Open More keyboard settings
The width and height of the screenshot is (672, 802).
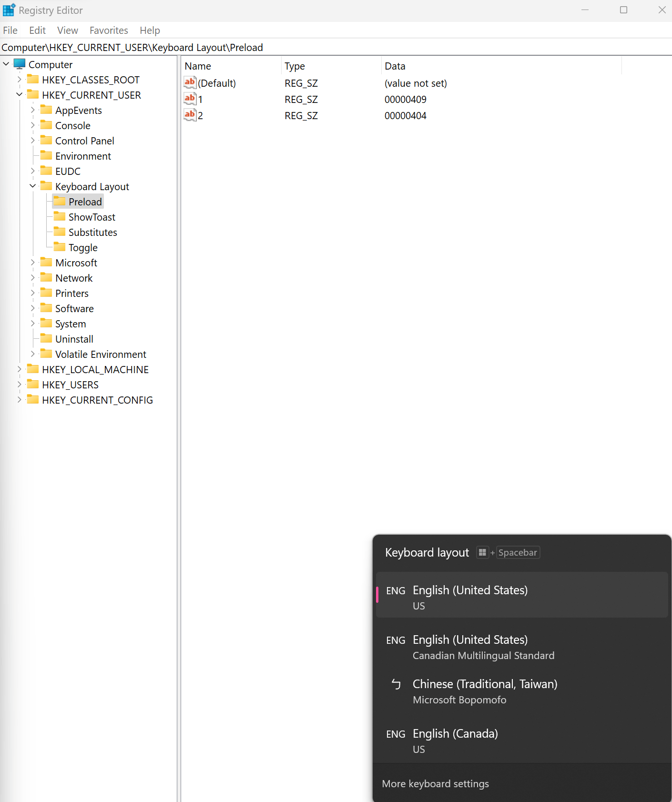click(436, 784)
